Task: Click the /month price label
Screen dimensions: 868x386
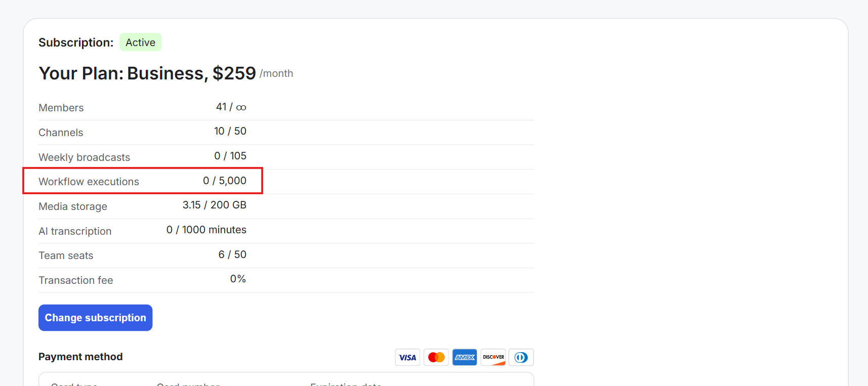Action: tap(276, 74)
